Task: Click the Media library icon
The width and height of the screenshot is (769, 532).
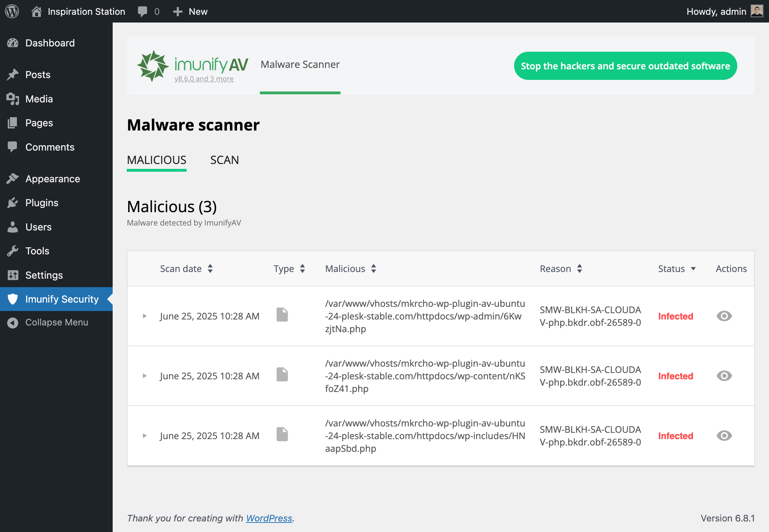Action: 13,99
